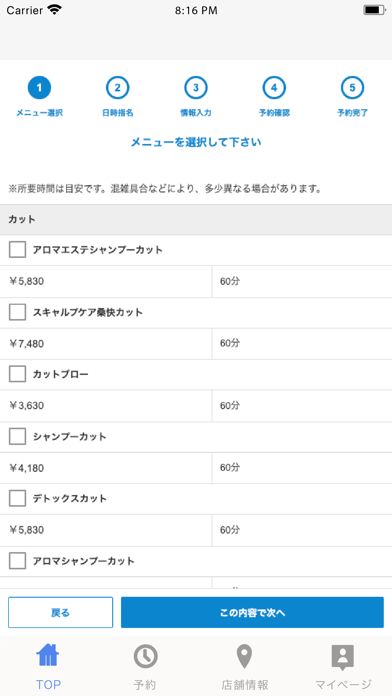Open 店舗情報 map pin icon
The height and width of the screenshot is (696, 392).
244,657
